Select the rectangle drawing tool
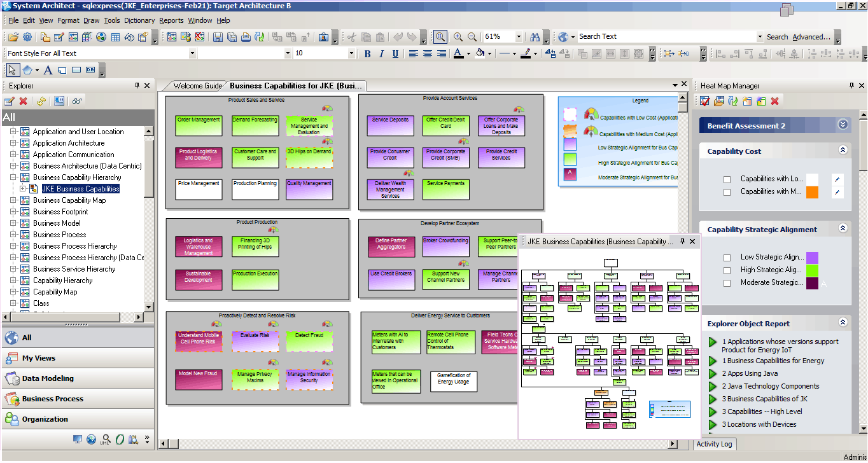This screenshot has width=868, height=463. click(x=76, y=70)
